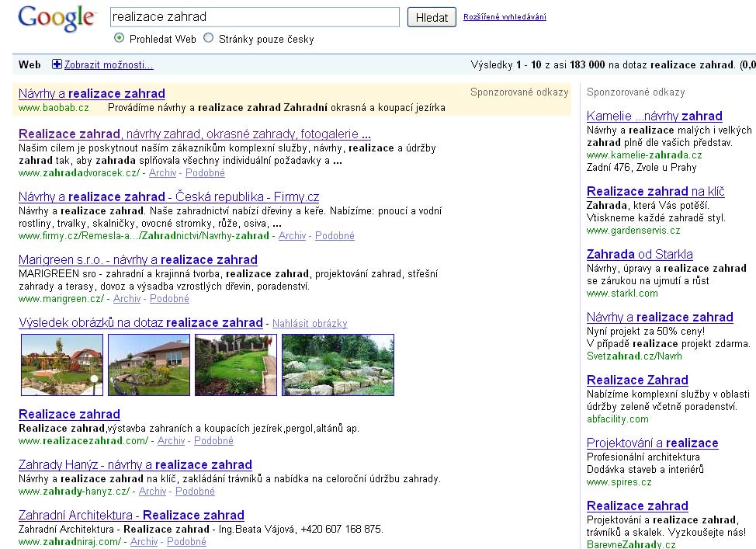756x549 pixels.
Task: Open Archiv link for firmy.cz result
Action: [x=292, y=235]
